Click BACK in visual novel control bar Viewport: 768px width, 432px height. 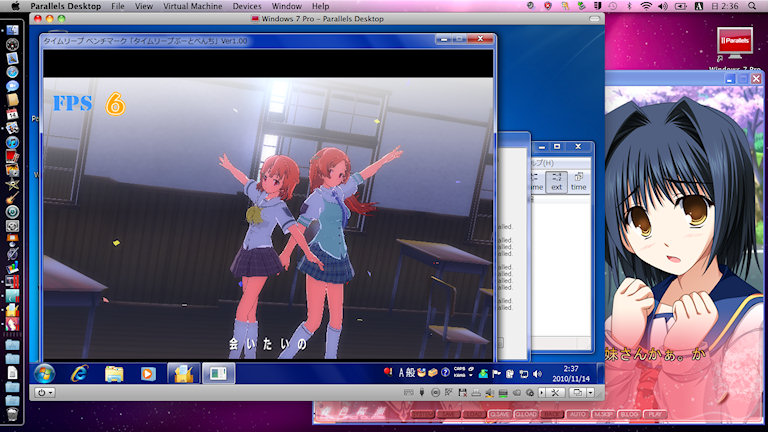pyautogui.click(x=552, y=414)
